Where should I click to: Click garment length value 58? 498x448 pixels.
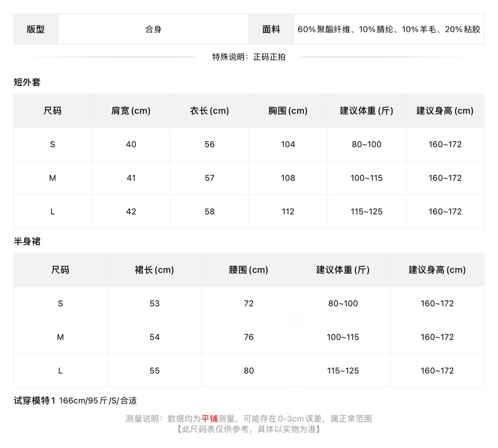[209, 212]
